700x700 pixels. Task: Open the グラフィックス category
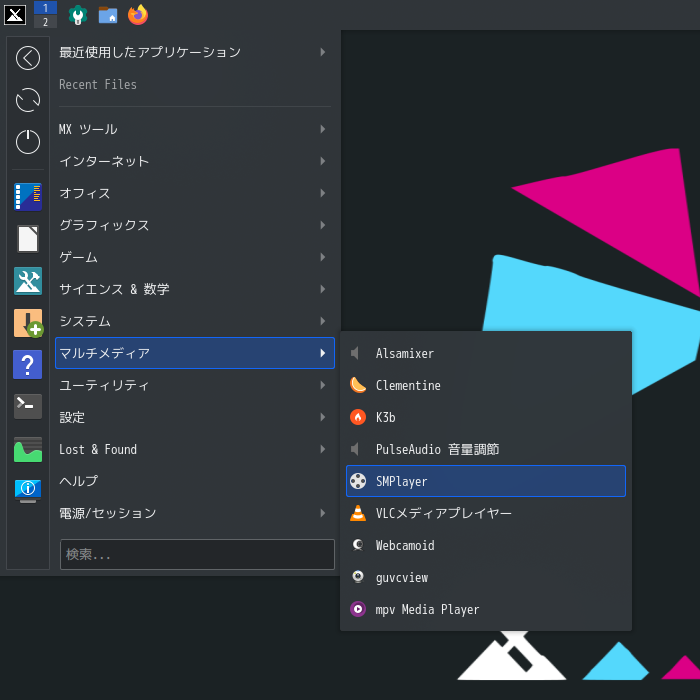coord(195,225)
